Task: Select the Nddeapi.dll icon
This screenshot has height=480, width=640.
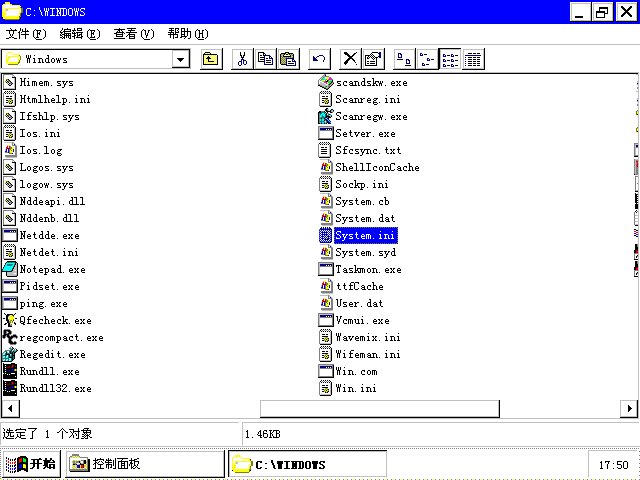Action: (10, 201)
